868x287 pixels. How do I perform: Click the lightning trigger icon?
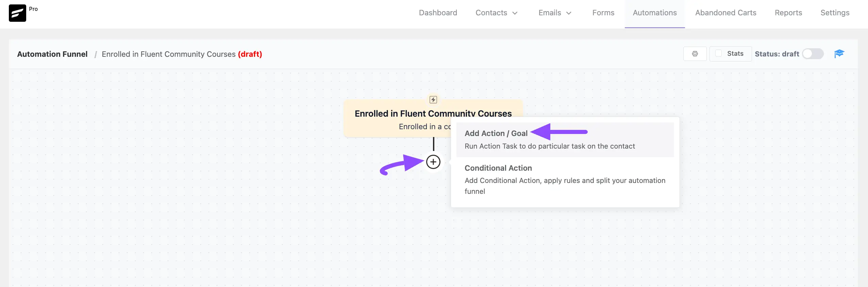[x=433, y=100]
